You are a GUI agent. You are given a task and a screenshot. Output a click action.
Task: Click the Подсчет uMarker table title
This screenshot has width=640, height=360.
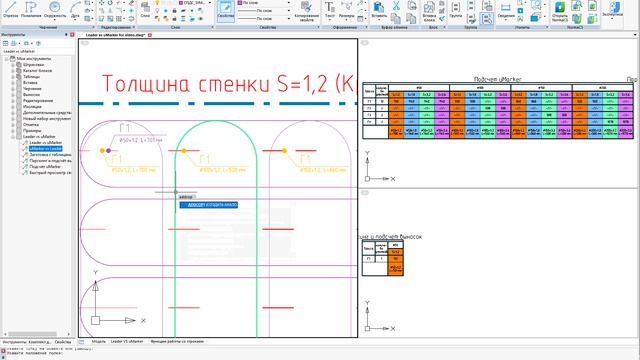coord(498,79)
